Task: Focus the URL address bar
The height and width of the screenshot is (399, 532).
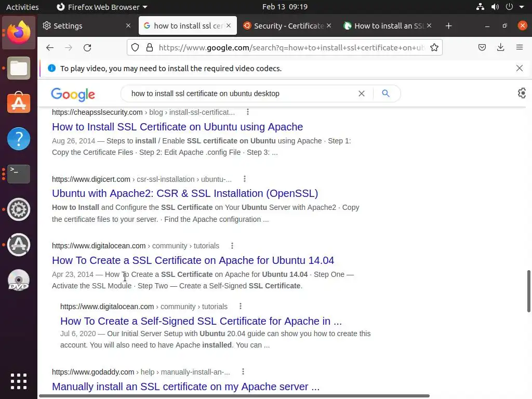Action: (291, 47)
